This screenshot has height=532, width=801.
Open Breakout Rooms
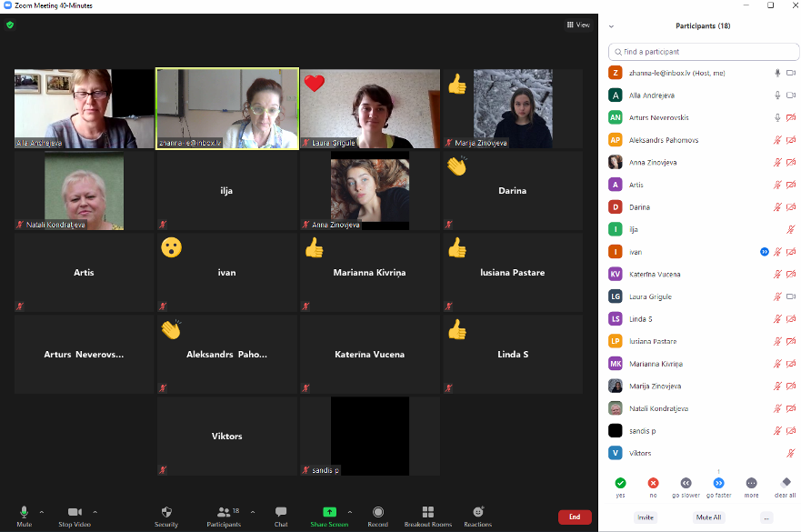point(427,515)
